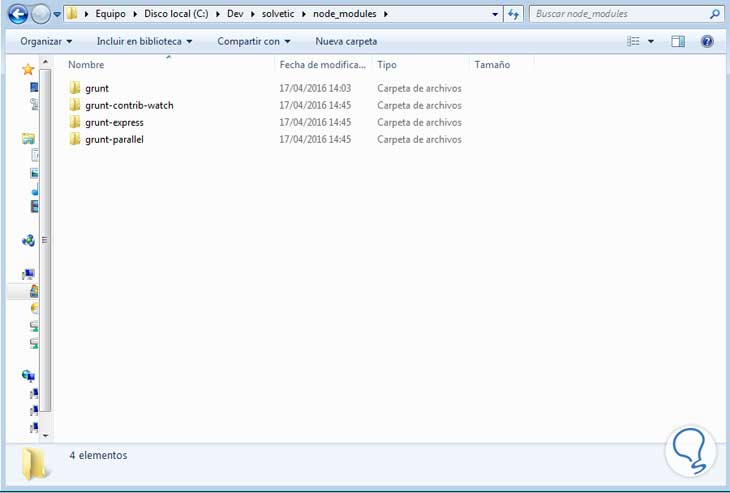Expand the arrow after Equipo breadcrumb

135,14
